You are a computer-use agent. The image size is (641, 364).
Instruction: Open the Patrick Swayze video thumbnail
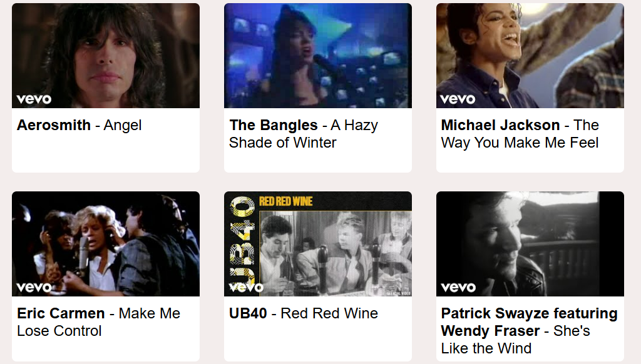pyautogui.click(x=530, y=244)
